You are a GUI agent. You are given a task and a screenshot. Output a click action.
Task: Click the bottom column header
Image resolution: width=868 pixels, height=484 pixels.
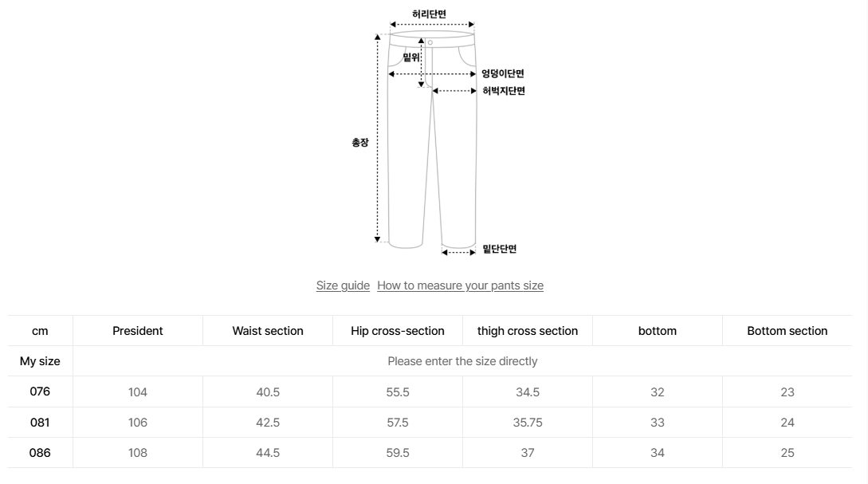(657, 331)
